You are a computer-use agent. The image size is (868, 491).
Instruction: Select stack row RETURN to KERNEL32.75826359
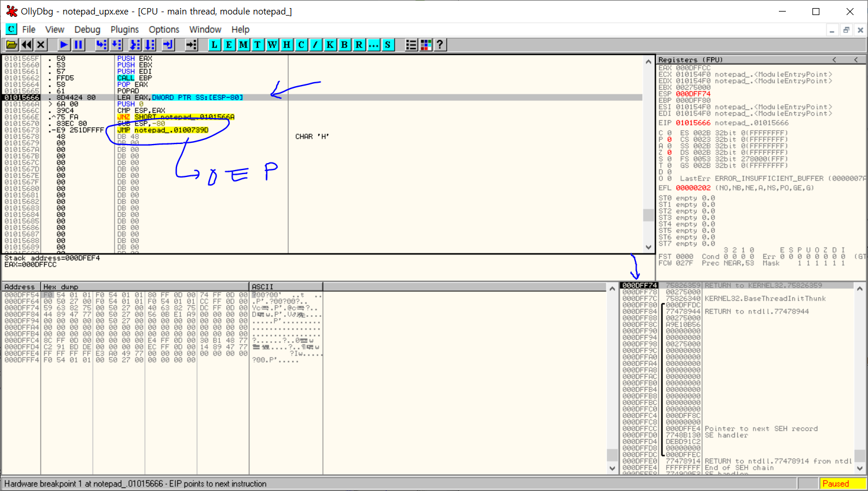click(x=737, y=286)
